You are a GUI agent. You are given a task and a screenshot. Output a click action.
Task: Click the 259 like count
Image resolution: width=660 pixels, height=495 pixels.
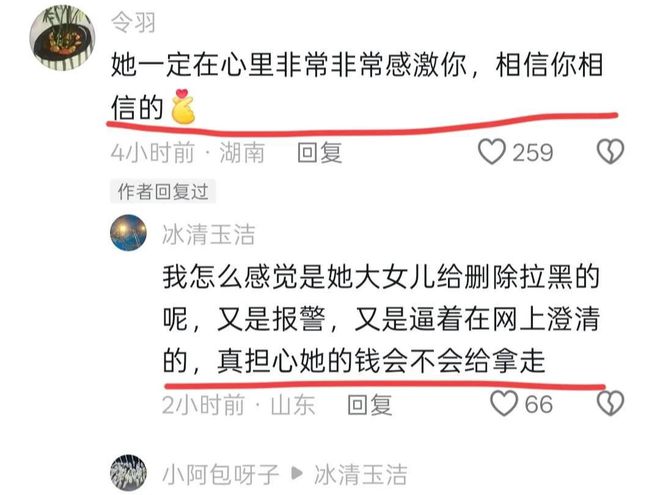click(x=532, y=152)
